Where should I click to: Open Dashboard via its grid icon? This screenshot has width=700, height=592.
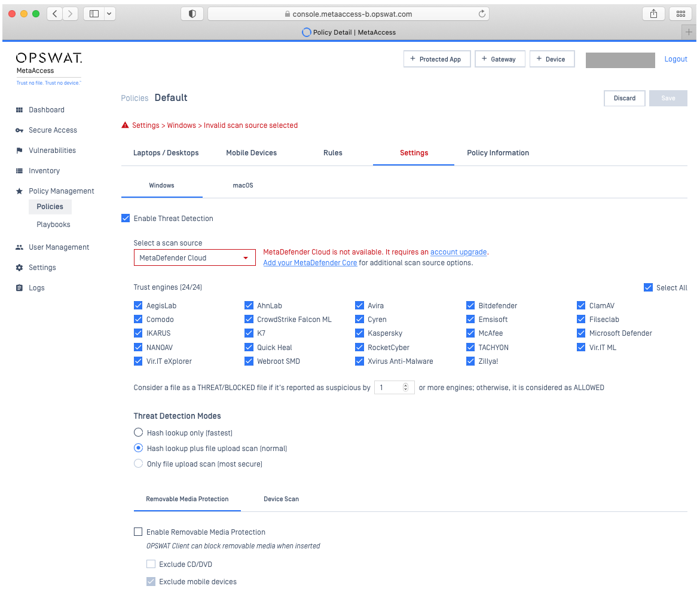19,110
